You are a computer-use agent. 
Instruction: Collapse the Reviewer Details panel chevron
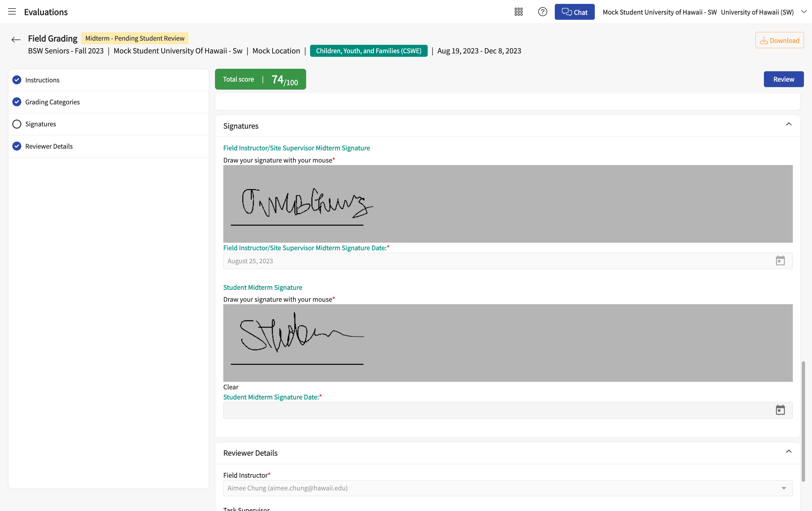788,452
